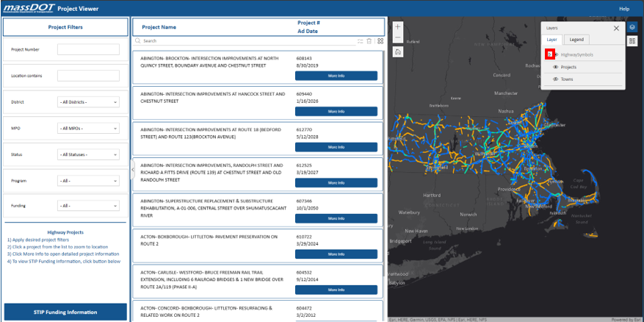Expand the HighwaySymbols layer
Viewport: 644px width, 322px height.
pyautogui.click(x=549, y=54)
